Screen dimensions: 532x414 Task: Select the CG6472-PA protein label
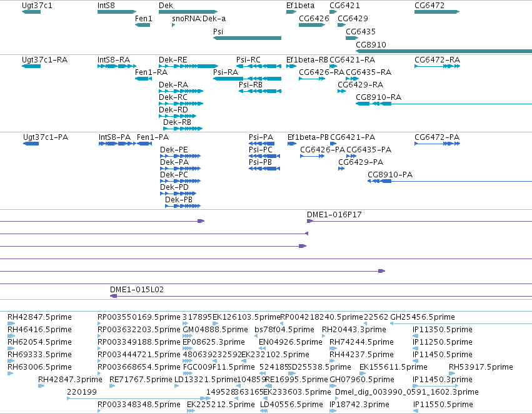pos(437,137)
